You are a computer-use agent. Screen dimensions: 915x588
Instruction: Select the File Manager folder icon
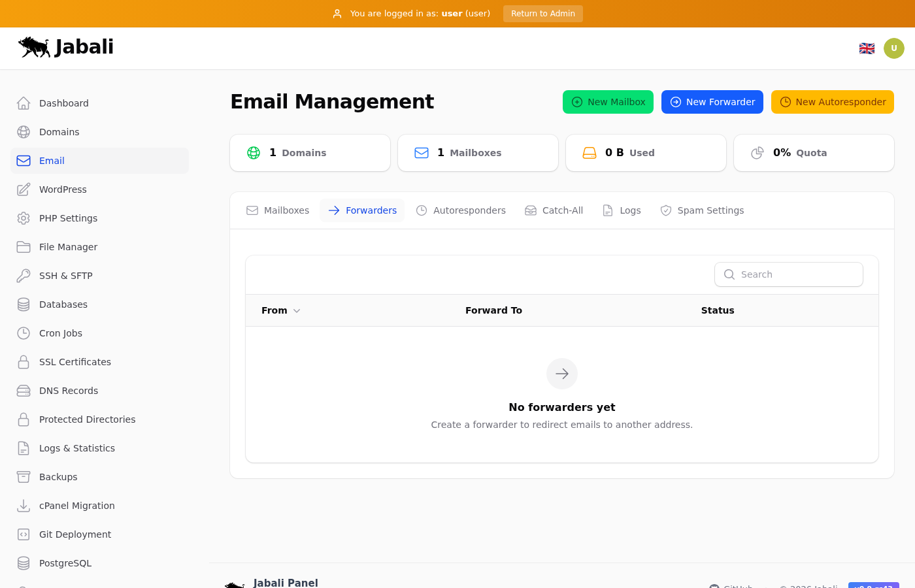[x=24, y=247]
